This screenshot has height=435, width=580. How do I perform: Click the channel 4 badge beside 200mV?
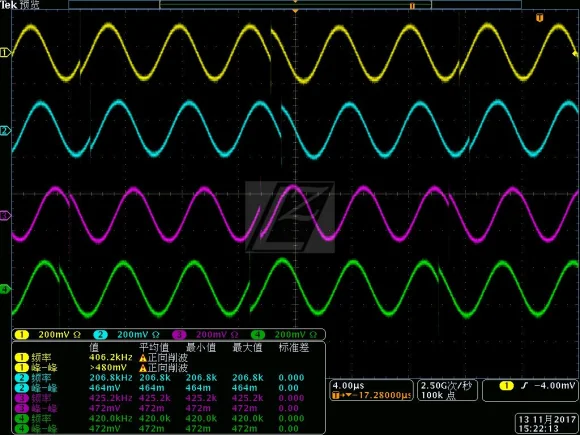tap(258, 335)
